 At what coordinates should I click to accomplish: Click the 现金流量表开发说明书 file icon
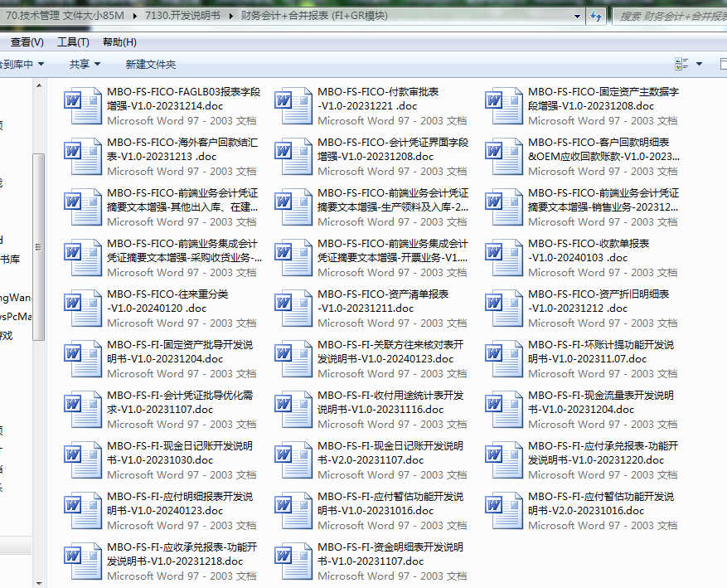pos(503,409)
